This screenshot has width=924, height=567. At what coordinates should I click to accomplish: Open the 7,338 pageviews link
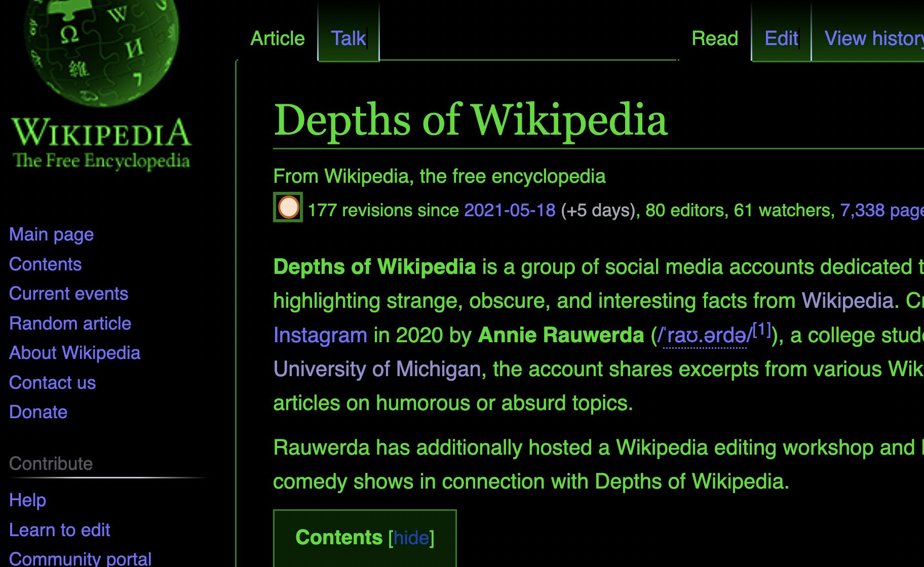pyautogui.click(x=882, y=210)
